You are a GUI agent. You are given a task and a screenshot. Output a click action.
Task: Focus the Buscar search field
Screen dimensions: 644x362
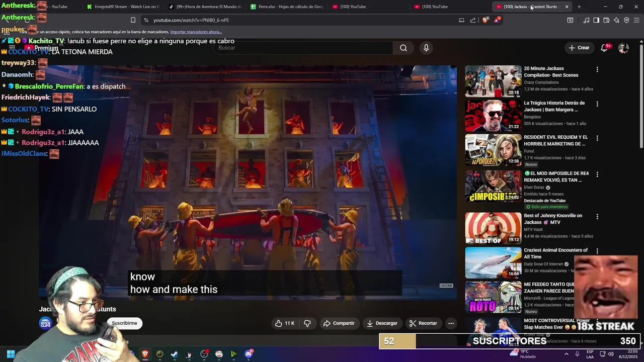(x=304, y=48)
